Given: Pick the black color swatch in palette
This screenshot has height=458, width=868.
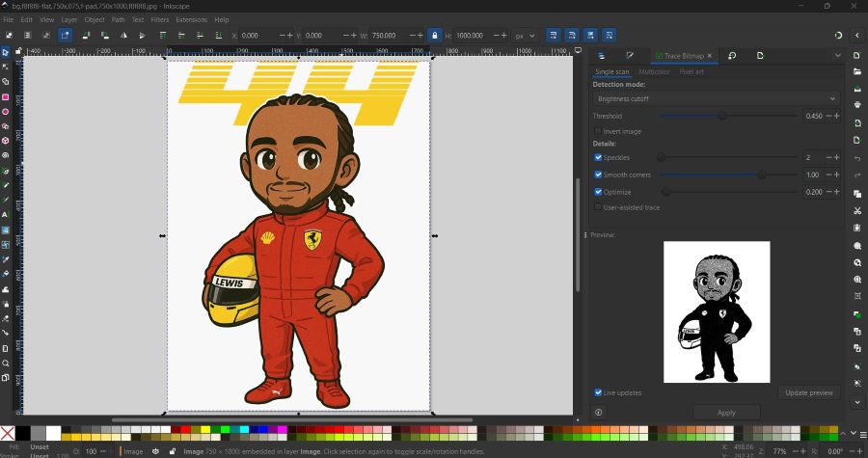Looking at the screenshot, I should point(23,433).
